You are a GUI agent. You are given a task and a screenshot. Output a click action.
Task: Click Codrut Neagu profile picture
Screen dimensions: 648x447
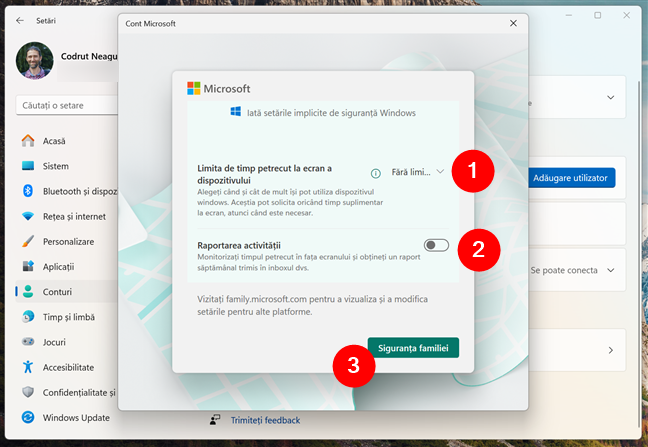point(35,61)
